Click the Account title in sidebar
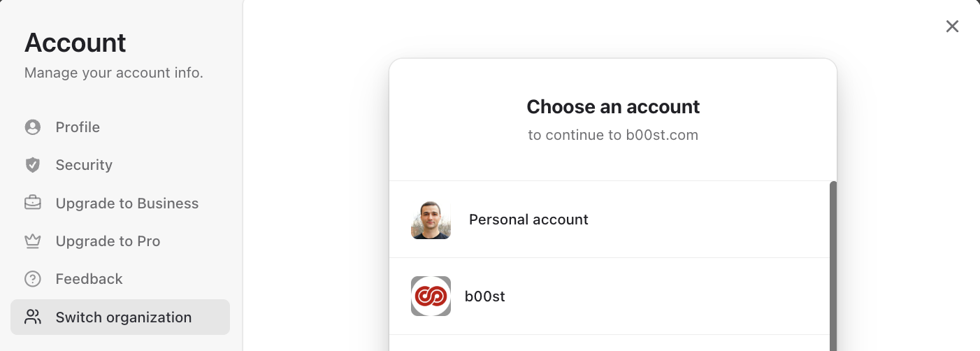The width and height of the screenshot is (980, 351). [75, 43]
